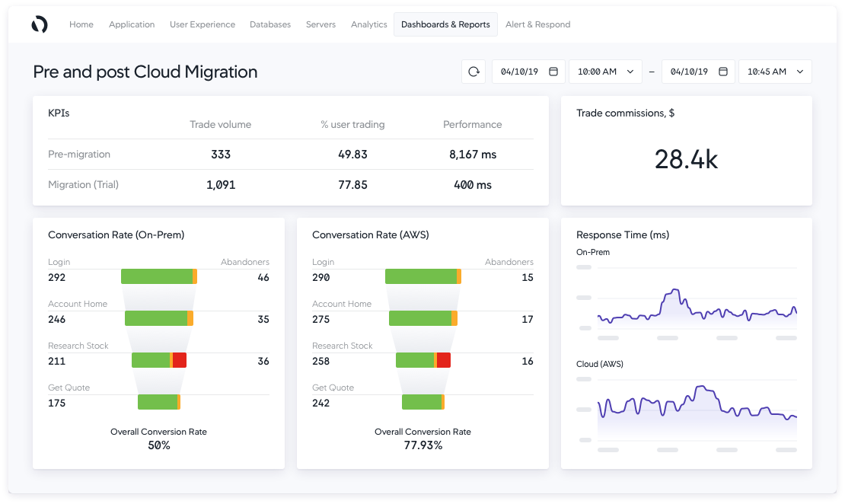Click On-Prem Research Stock red bar segment
The image size is (845, 504).
tap(180, 360)
